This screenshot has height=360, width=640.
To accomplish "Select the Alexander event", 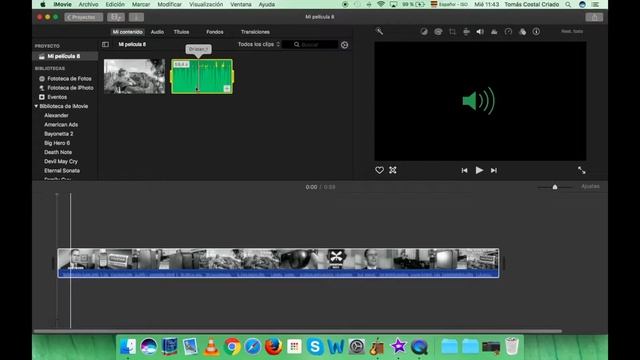I will (56, 116).
